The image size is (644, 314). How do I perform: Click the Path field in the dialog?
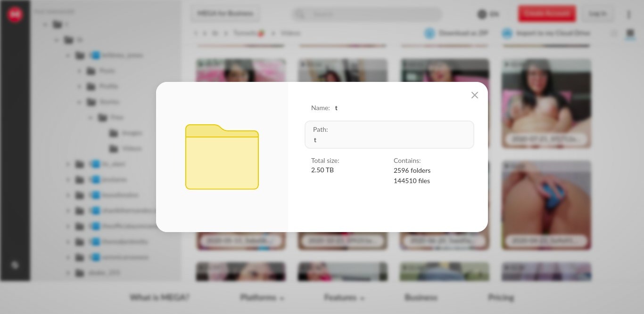[389, 135]
